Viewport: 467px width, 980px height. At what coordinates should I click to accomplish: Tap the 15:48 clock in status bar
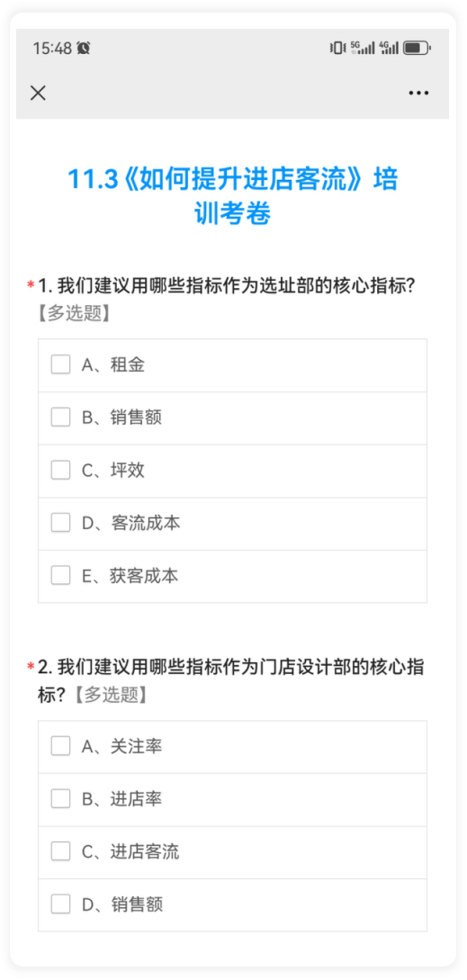(x=52, y=48)
